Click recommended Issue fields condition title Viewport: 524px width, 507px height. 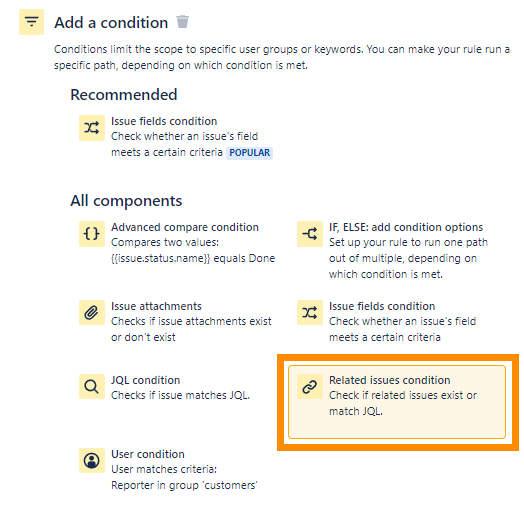point(164,121)
